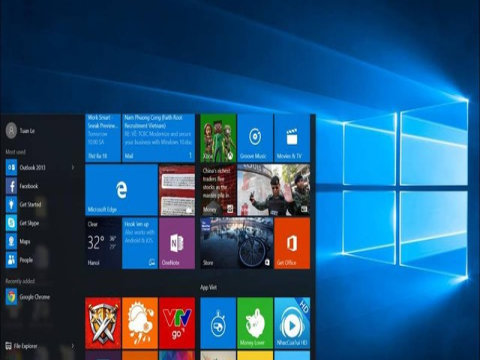Open the purple OneNote tile
The width and height of the screenshot is (480, 360).
(177, 243)
